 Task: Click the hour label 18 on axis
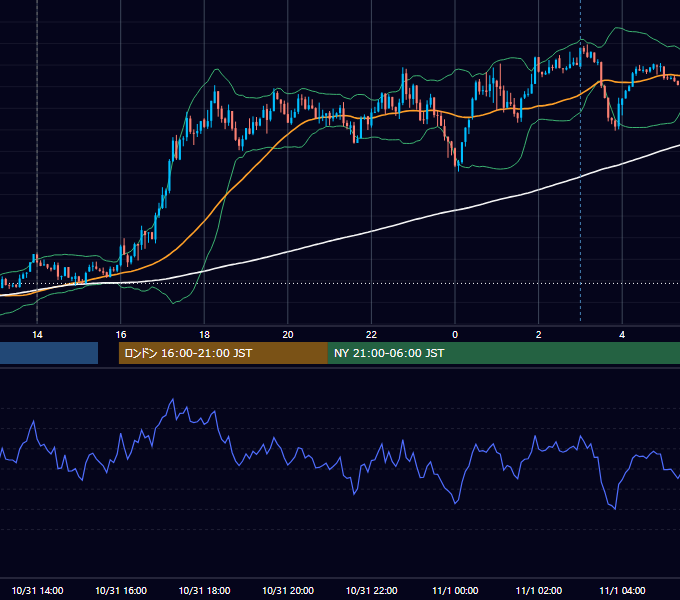click(x=204, y=335)
